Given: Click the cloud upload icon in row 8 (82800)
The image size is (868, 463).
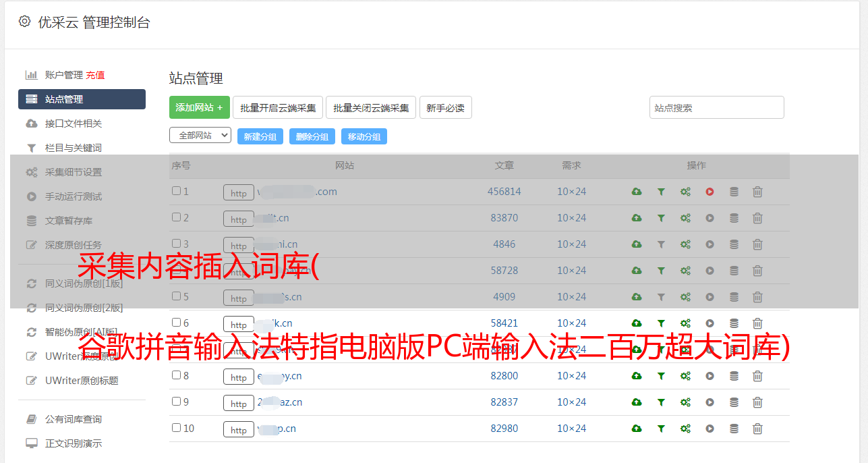Looking at the screenshot, I should coord(637,376).
